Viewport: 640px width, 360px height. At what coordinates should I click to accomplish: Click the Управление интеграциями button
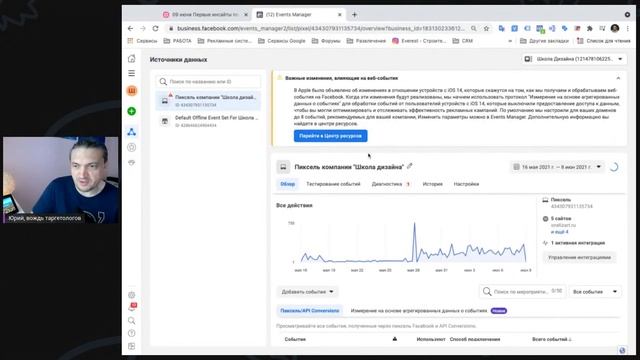579,258
